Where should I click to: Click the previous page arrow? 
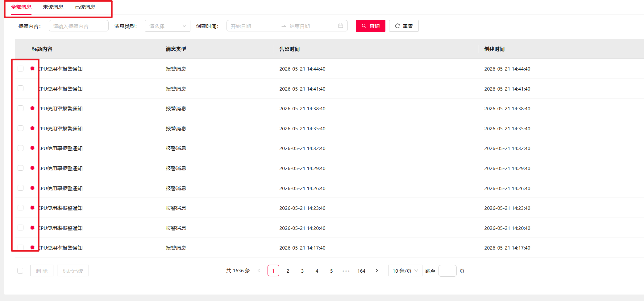coord(259,270)
